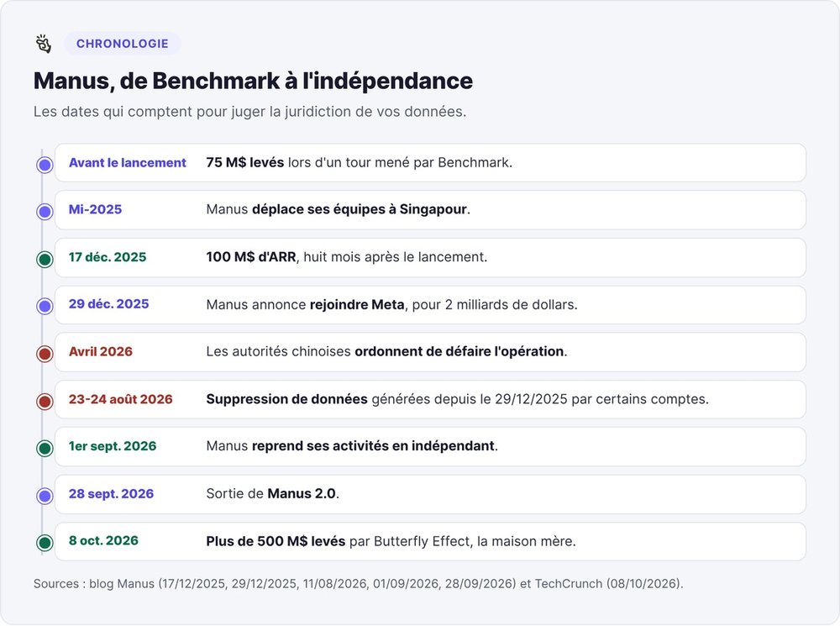Click the timeline dot for 'Avant le lancement'
This screenshot has height=626, width=840.
click(x=45, y=165)
